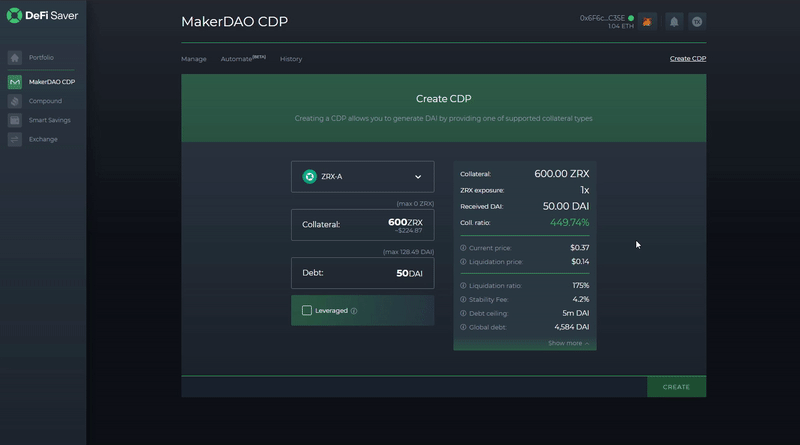Click the Collateral amount input field
This screenshot has height=445, width=800.
(363, 225)
